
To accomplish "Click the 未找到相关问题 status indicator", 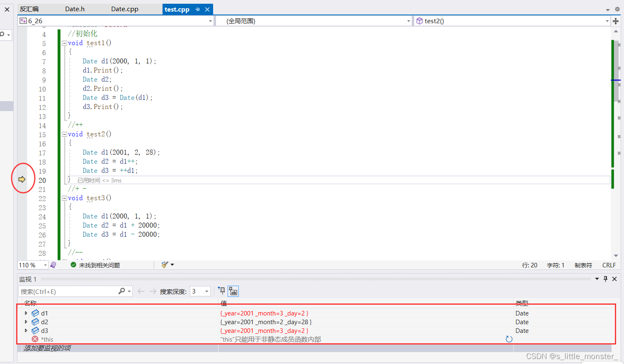I will pyautogui.click(x=95, y=265).
